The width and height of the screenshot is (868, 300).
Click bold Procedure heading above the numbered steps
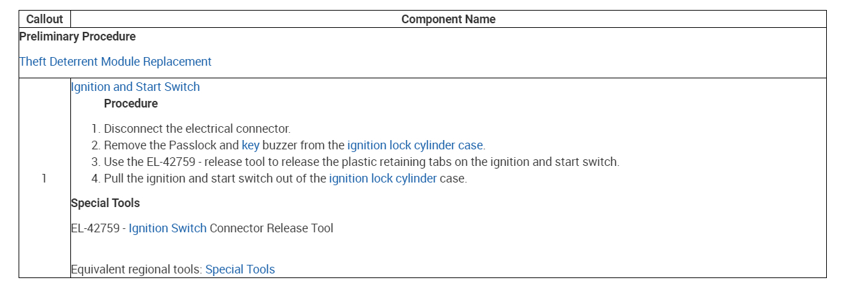coord(131,104)
